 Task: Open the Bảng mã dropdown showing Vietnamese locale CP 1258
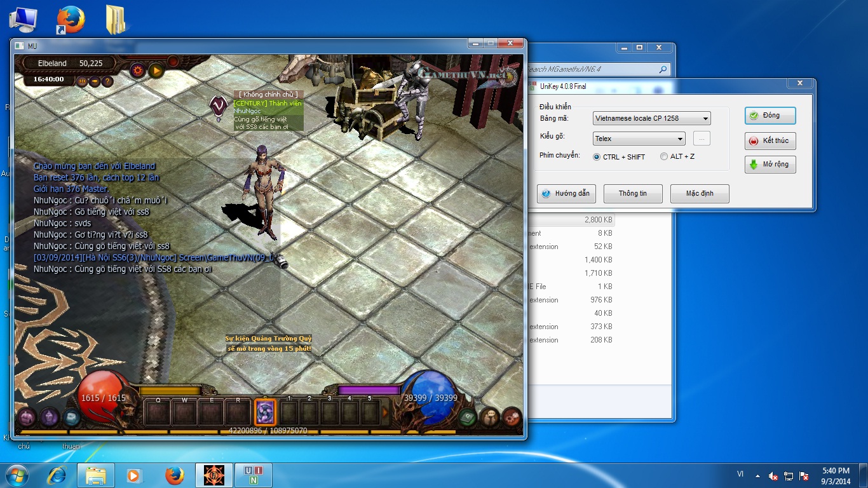pos(651,118)
